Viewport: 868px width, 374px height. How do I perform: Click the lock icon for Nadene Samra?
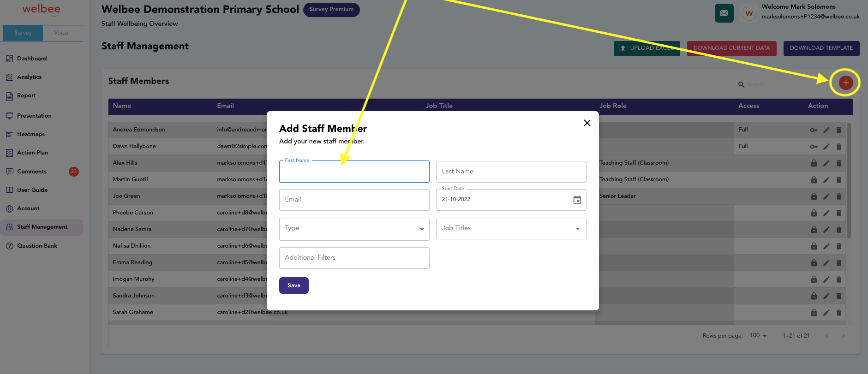pyautogui.click(x=814, y=230)
